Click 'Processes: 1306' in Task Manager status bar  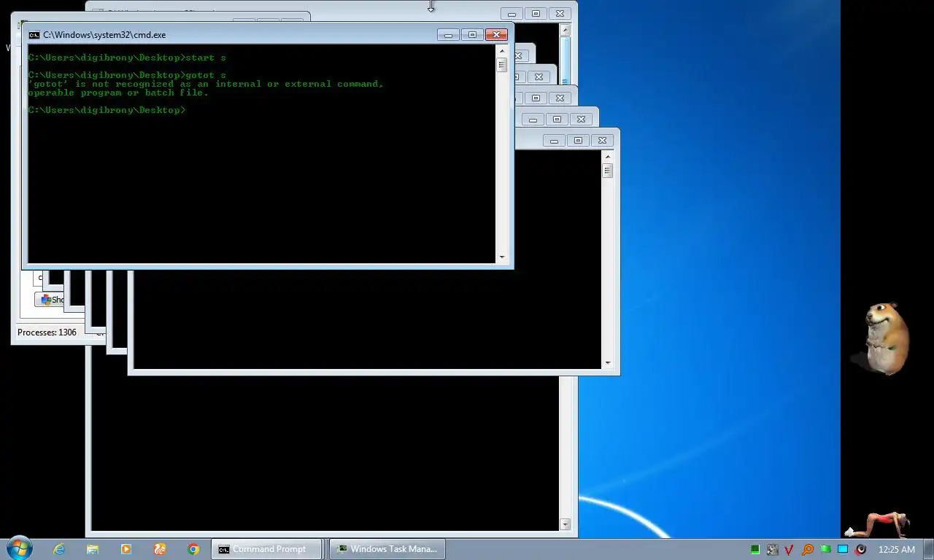point(47,332)
